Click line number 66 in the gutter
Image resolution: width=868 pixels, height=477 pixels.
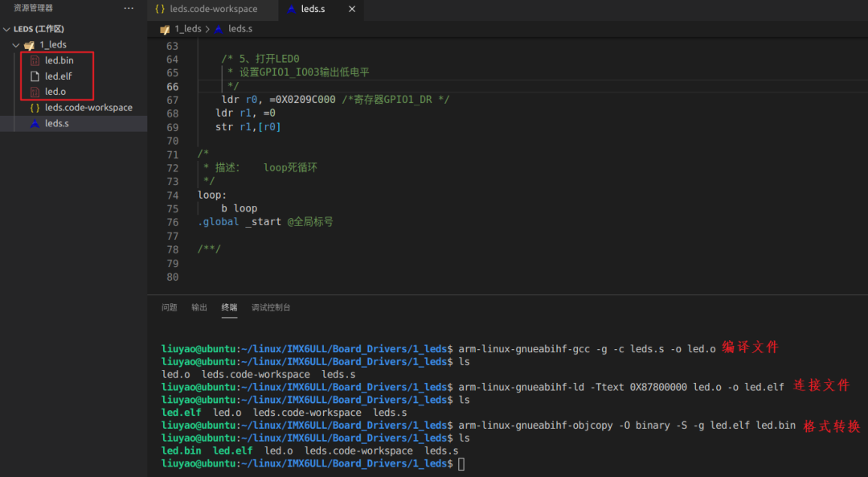click(x=173, y=87)
